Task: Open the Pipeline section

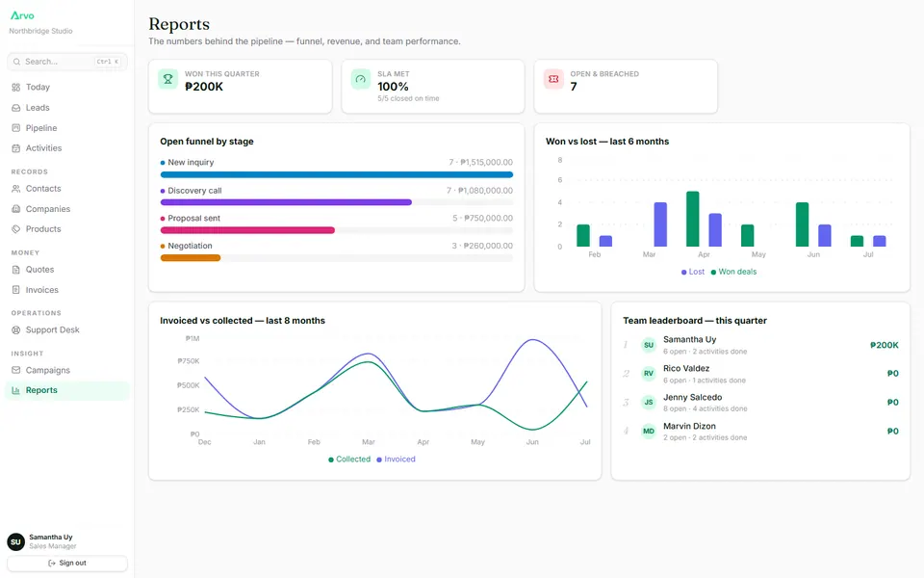Action: (x=67, y=128)
